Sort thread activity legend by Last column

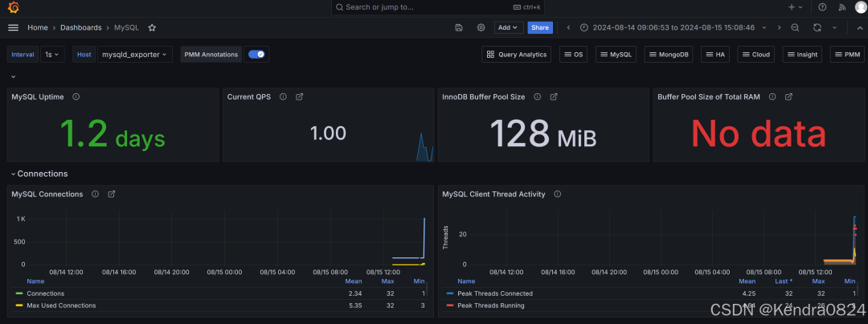782,281
